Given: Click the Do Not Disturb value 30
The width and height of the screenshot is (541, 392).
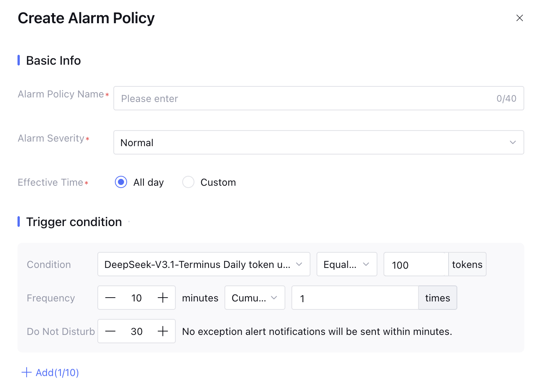Looking at the screenshot, I should click(137, 331).
